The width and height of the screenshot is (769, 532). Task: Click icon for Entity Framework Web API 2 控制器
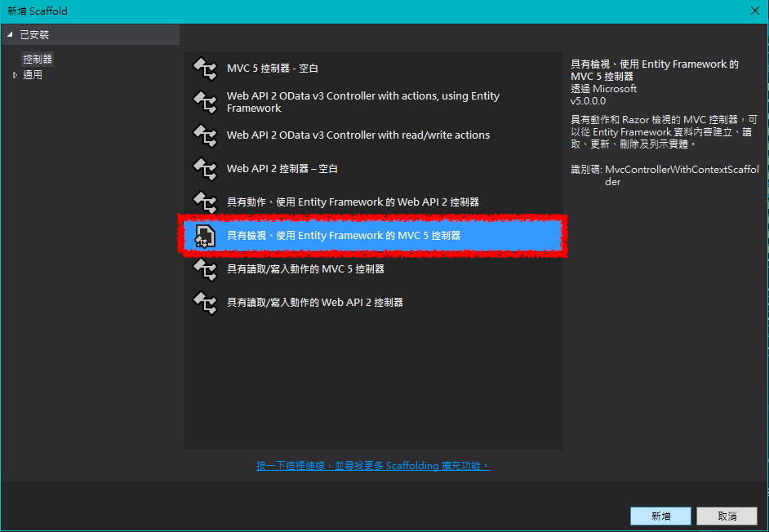204,202
